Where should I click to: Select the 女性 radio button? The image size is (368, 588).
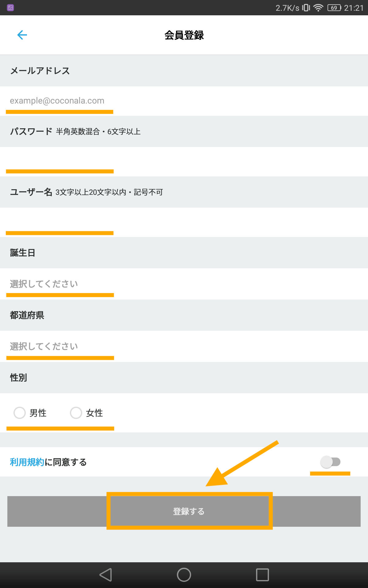pos(76,413)
